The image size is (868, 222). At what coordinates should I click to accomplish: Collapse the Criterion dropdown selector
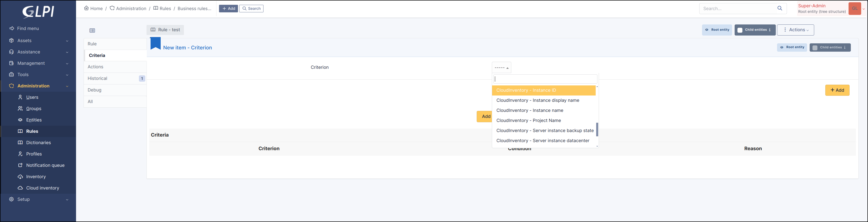click(x=501, y=68)
